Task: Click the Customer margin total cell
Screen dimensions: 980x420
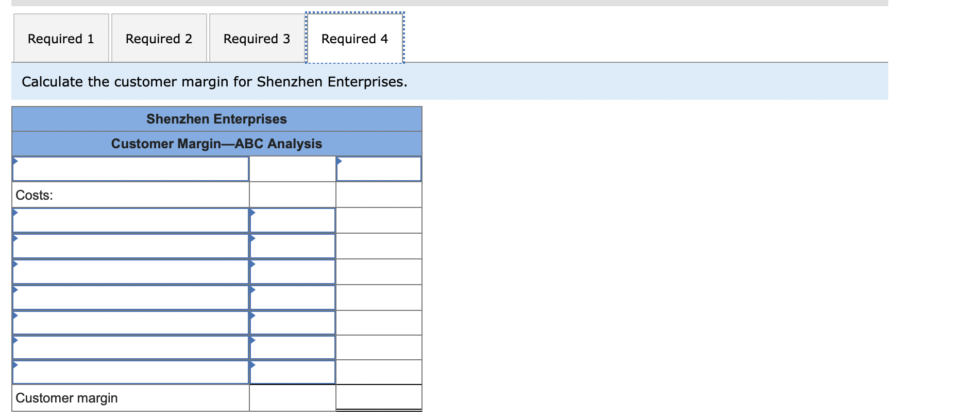Action: (379, 397)
